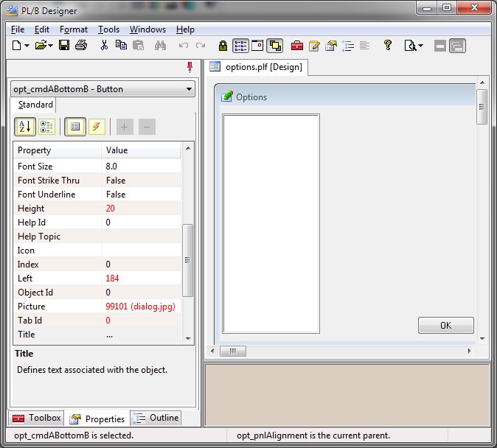Open the Format menu

click(x=74, y=29)
